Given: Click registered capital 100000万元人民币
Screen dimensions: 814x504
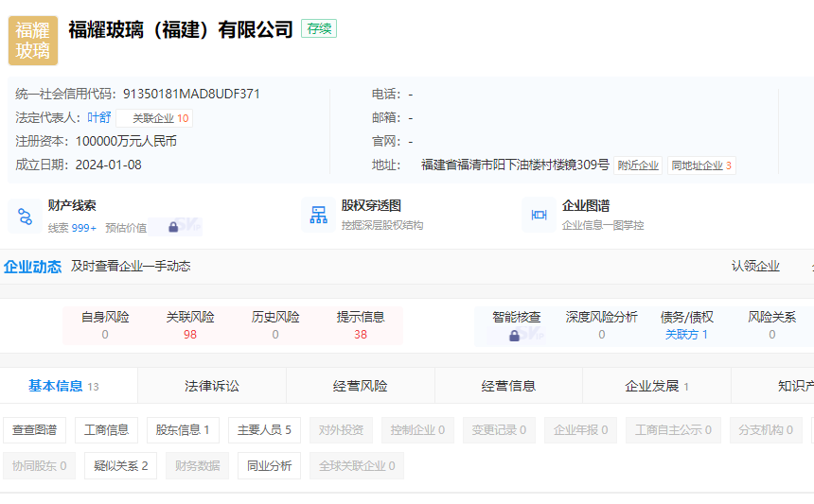Looking at the screenshot, I should 126,141.
